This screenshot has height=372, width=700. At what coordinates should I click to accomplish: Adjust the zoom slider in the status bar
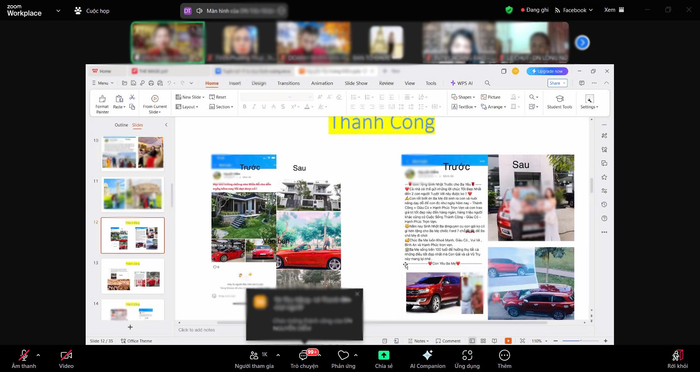coord(579,341)
